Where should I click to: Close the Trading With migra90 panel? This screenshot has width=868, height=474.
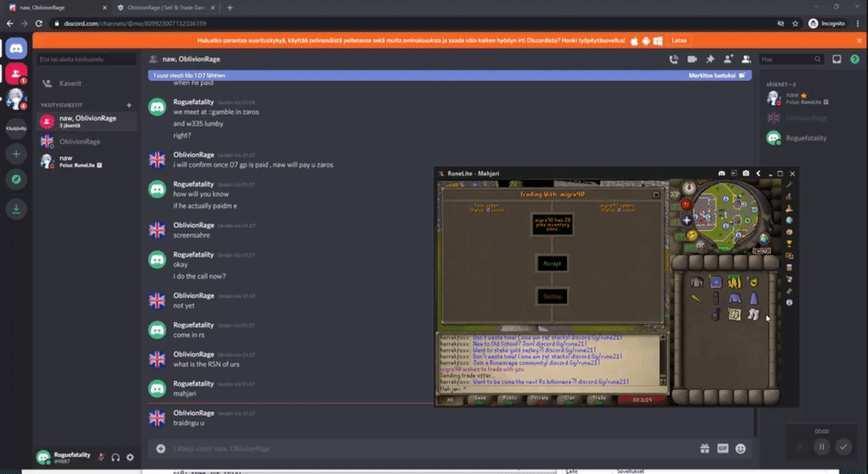click(x=656, y=195)
